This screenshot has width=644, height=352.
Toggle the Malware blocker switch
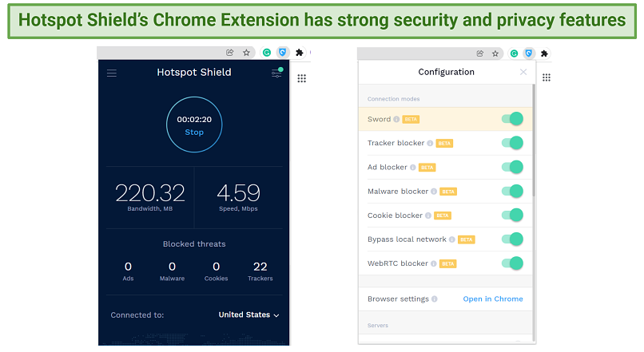click(512, 192)
